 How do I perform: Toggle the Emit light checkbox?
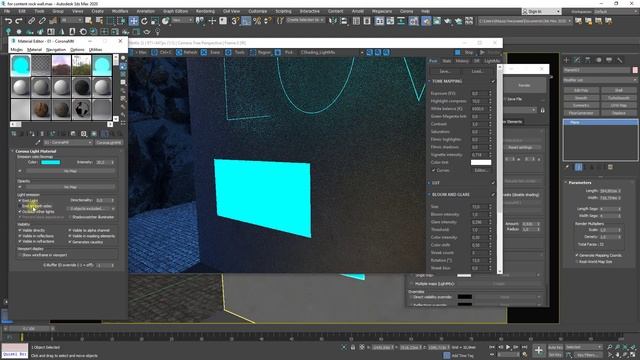click(20, 201)
